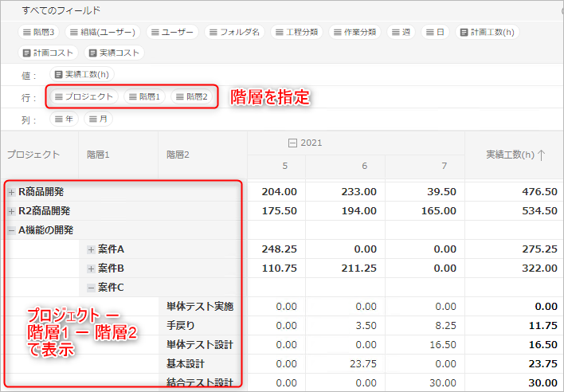
Task: Select the 組織(ユーザー) field chip
Action: click(x=104, y=33)
